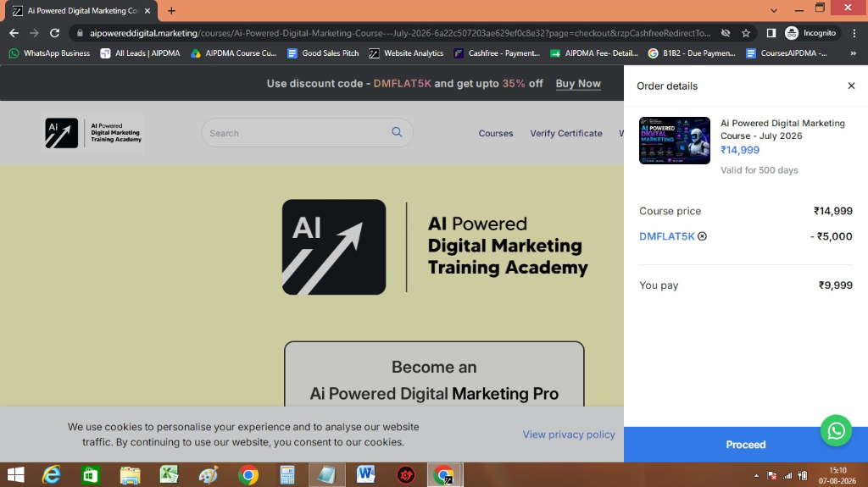Screen dimensions: 868x487
Task: Click the course thumbnail in Order details
Action: [x=674, y=141]
